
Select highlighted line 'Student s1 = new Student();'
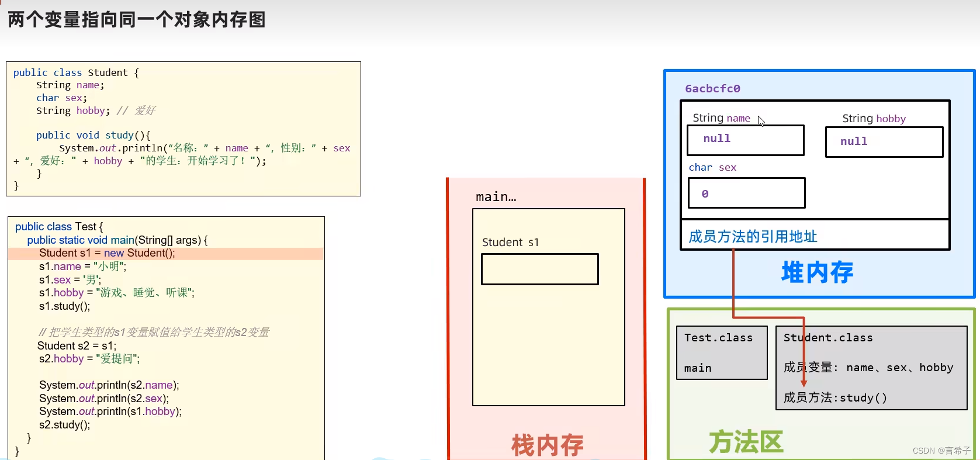coord(166,253)
